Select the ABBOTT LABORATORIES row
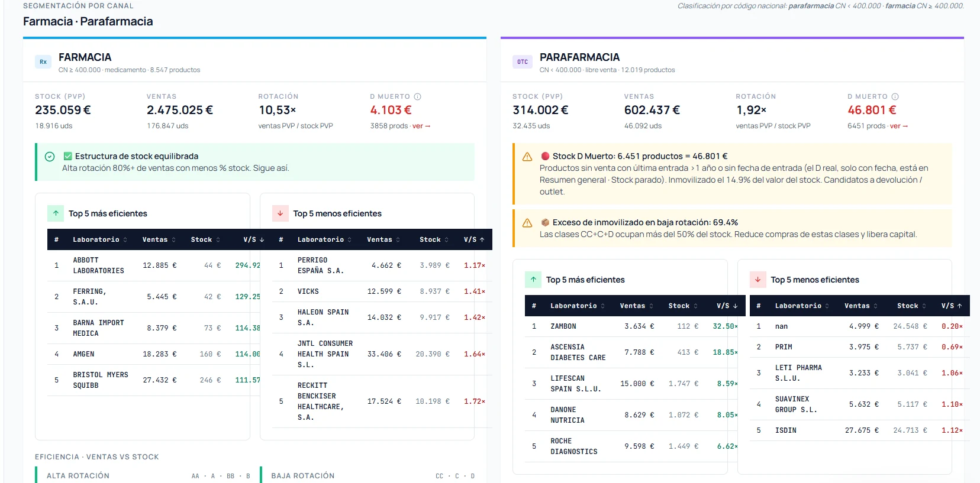Screen dimensions: 980x483 point(154,265)
